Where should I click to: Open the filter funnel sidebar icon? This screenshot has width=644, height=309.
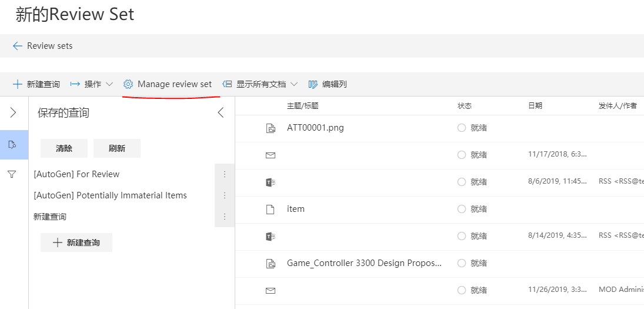[x=12, y=175]
